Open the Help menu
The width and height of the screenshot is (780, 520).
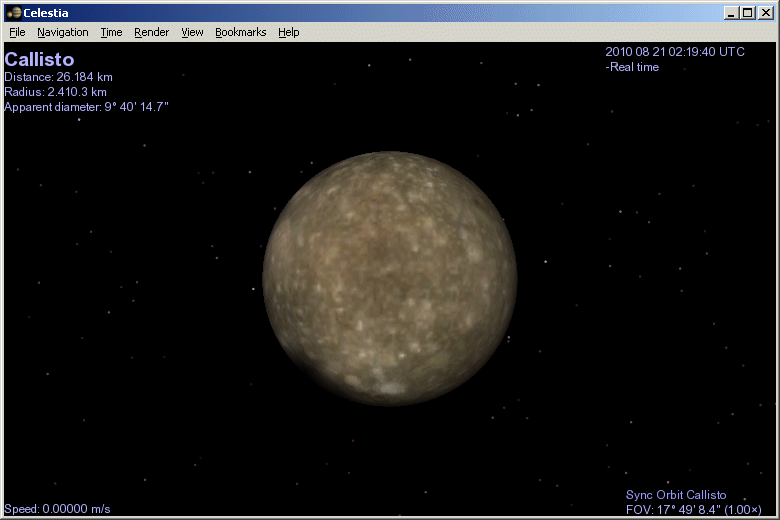point(289,32)
